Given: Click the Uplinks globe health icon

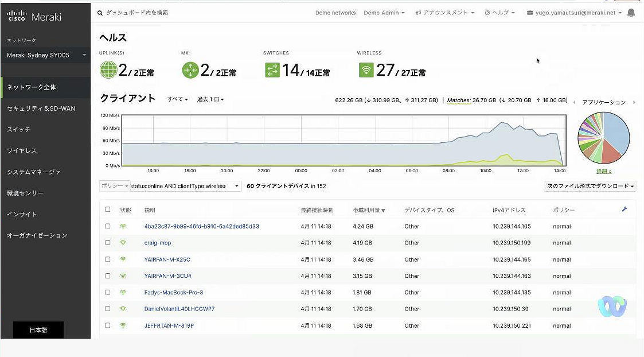Looking at the screenshot, I should coord(108,69).
